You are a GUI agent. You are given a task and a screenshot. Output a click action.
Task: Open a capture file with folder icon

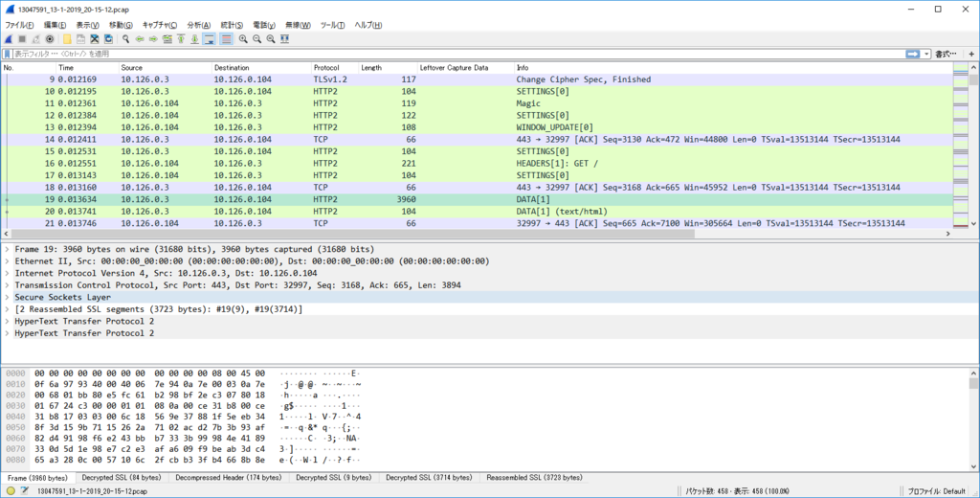click(67, 39)
